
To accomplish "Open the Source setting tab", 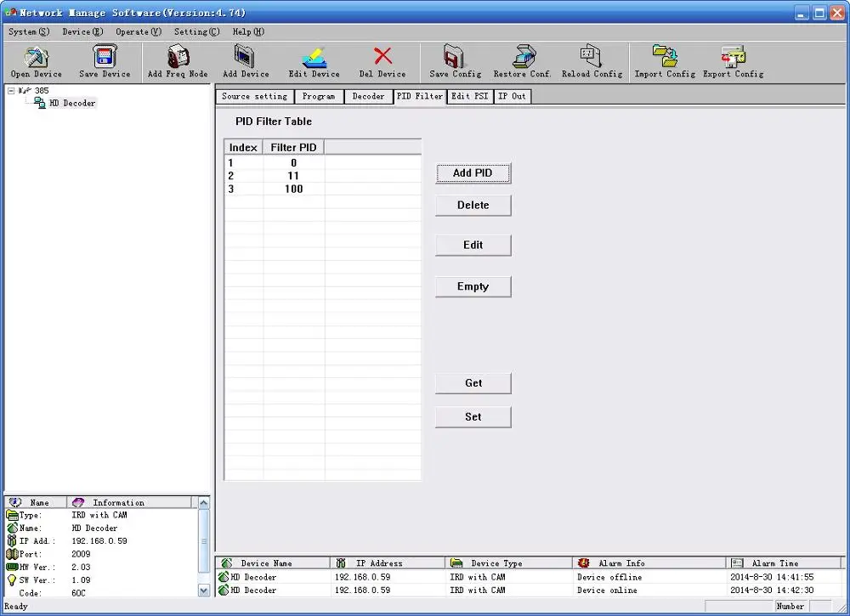I will pos(254,96).
